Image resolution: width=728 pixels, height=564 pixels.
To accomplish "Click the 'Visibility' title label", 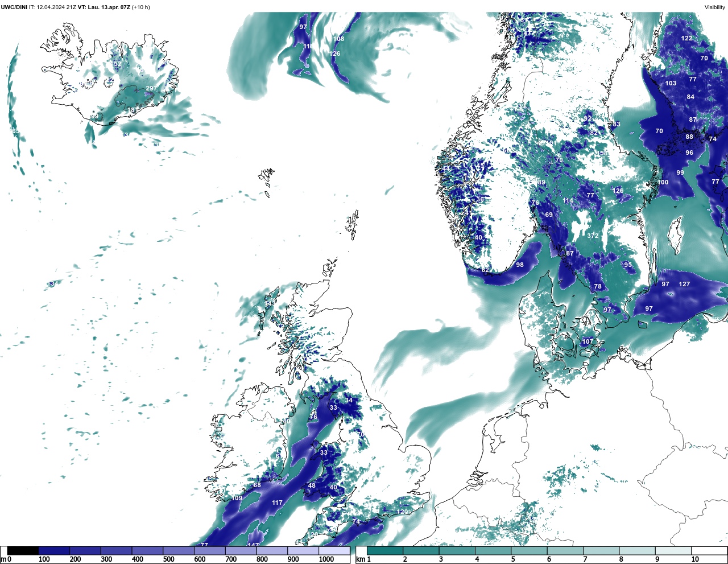I will (714, 7).
